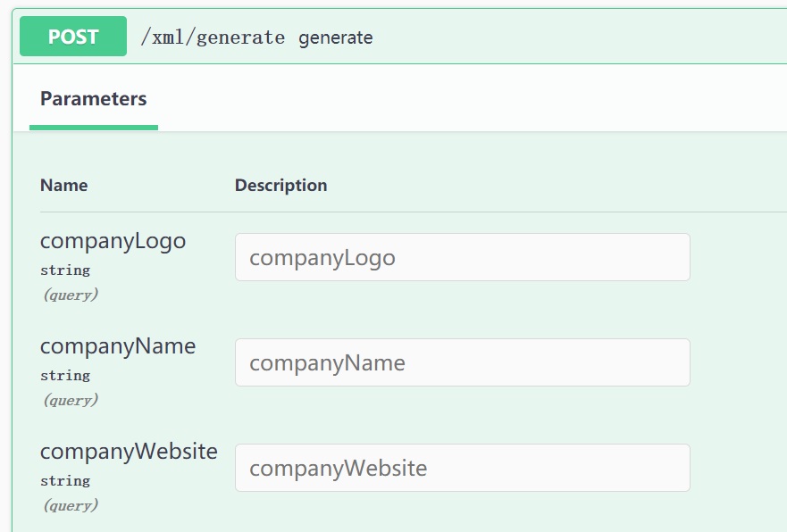Click the companyWebsite parameter name label
The image size is (787, 532).
point(129,452)
